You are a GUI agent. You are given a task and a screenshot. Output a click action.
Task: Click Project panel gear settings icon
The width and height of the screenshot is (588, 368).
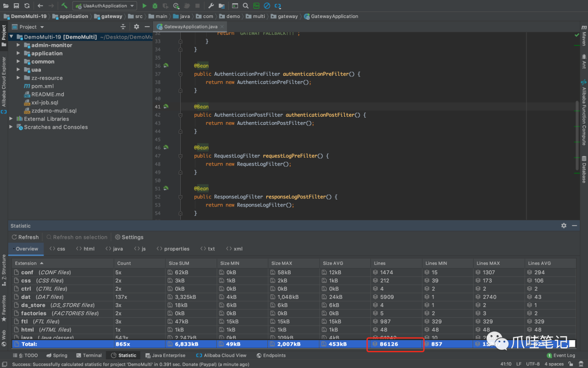pos(137,27)
